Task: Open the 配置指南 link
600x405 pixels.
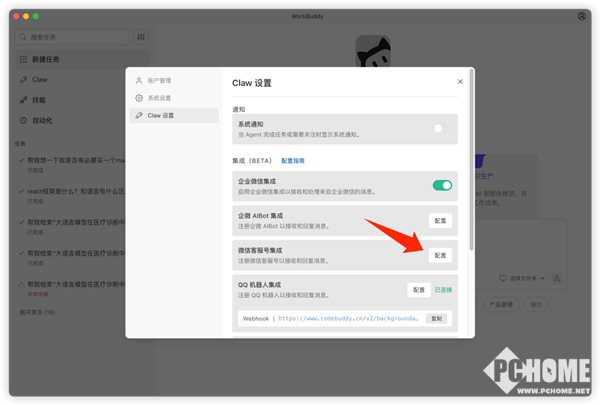Action: pos(293,160)
